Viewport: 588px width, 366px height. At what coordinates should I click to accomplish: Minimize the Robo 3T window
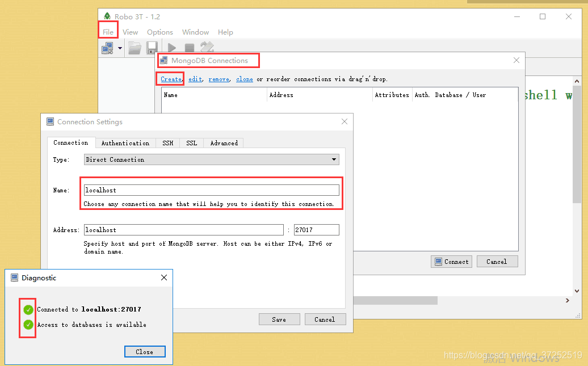pyautogui.click(x=517, y=16)
